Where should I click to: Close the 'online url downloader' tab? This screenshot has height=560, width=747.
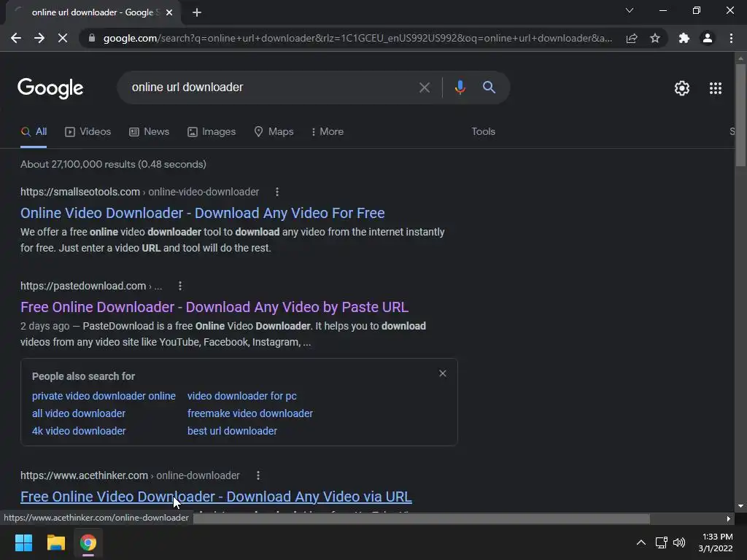tap(169, 12)
